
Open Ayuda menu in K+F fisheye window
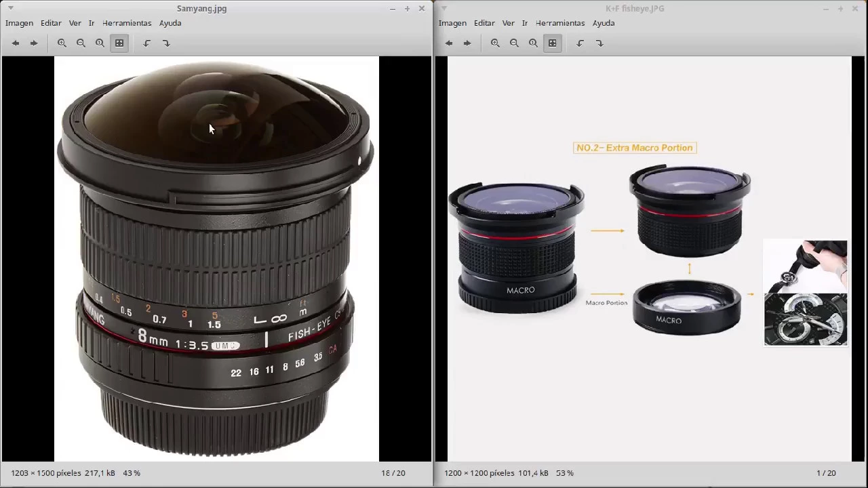[604, 23]
